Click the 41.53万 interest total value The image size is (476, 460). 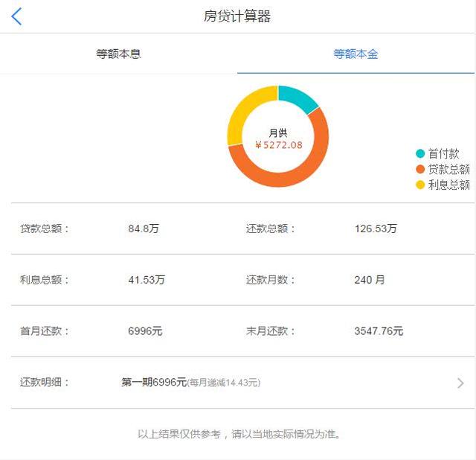pyautogui.click(x=147, y=280)
